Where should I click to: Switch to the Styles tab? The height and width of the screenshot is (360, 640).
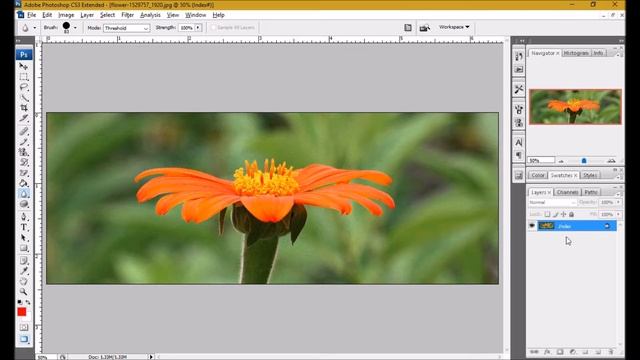pyautogui.click(x=589, y=175)
